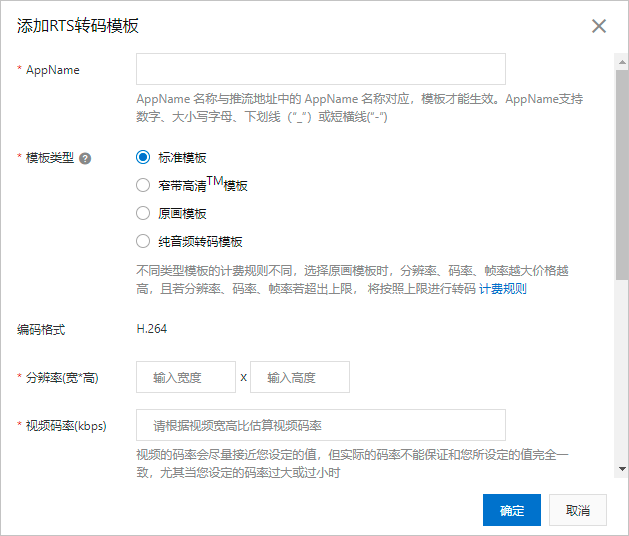
Task: Click the scrollbar down arrow
Action: [x=622, y=469]
